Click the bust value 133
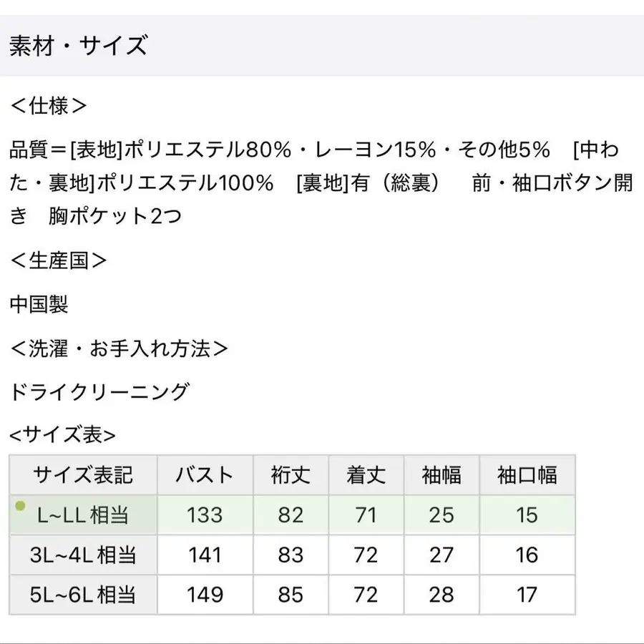 tap(205, 515)
